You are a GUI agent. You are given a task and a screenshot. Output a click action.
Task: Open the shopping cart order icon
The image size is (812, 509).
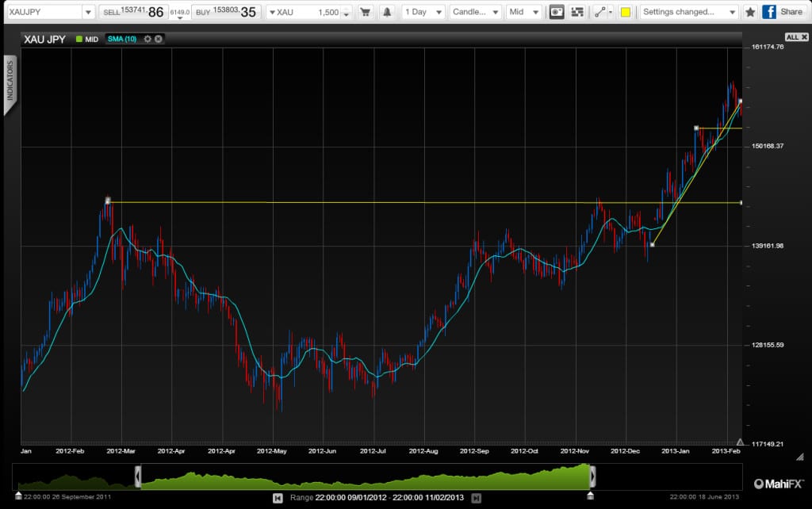click(x=365, y=12)
